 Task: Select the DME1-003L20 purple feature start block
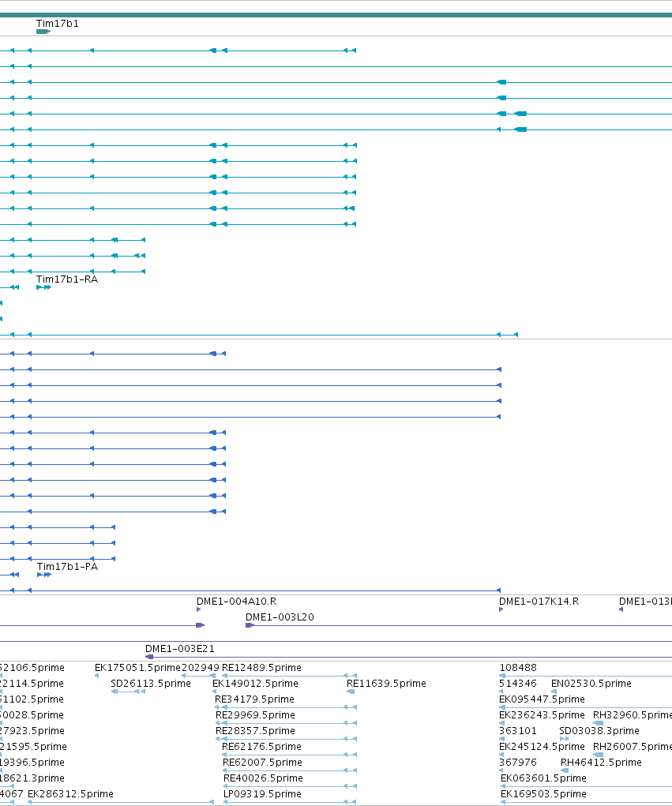250,625
